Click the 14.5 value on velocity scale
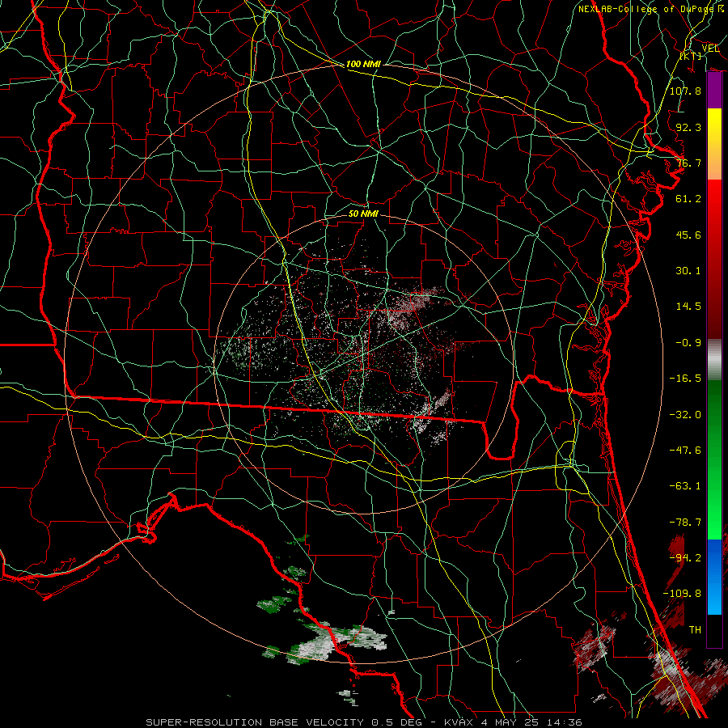This screenshot has height=728, width=728. (x=688, y=307)
